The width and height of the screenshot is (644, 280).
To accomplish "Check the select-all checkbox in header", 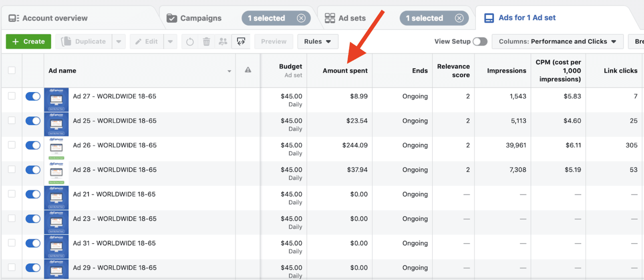I will (x=12, y=70).
